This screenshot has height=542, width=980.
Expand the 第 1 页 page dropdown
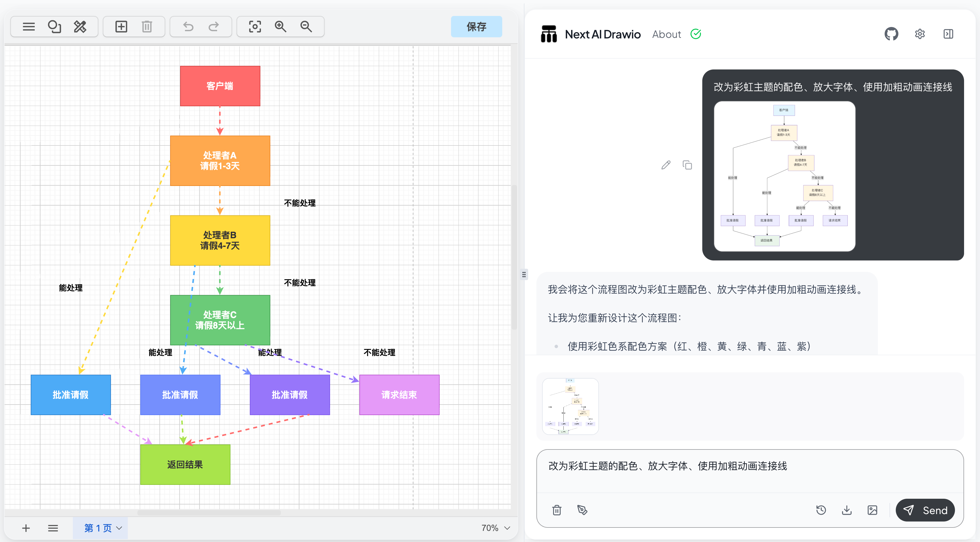click(x=119, y=528)
